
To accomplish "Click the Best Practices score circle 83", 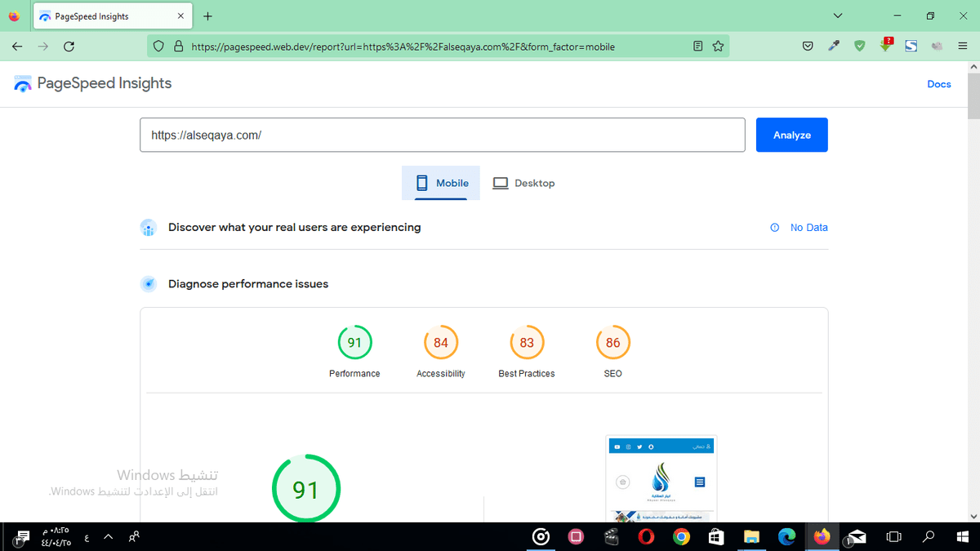I will [x=527, y=343].
